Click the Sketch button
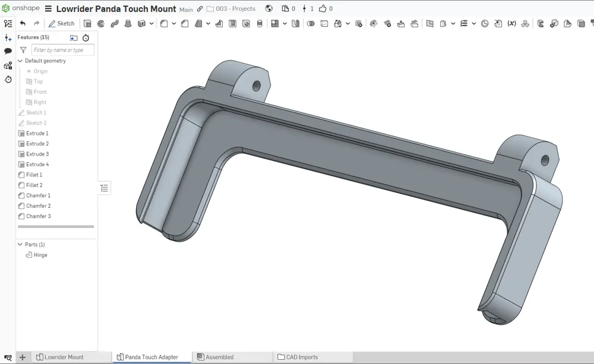This screenshot has height=364, width=594. (x=62, y=24)
